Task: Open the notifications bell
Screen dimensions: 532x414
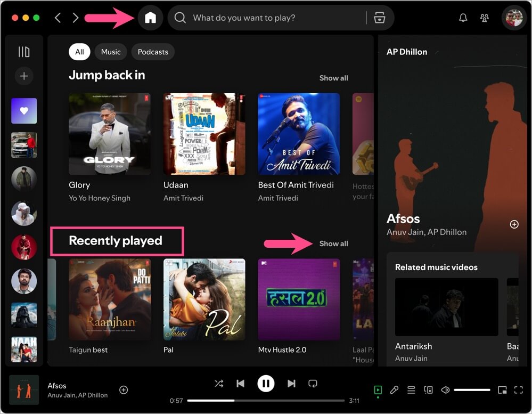Action: coord(463,18)
